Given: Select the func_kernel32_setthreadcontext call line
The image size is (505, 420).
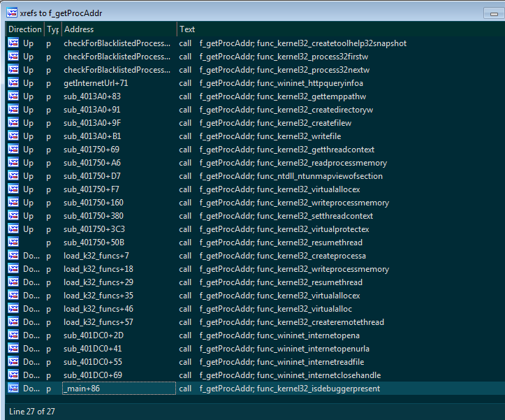Looking at the screenshot, I should click(x=286, y=216).
